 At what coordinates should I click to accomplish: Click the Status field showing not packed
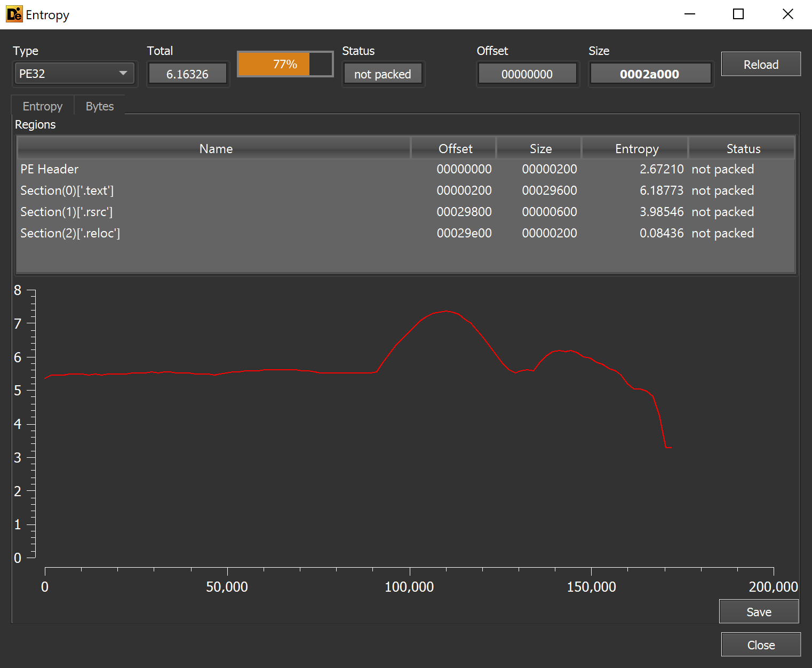point(383,74)
